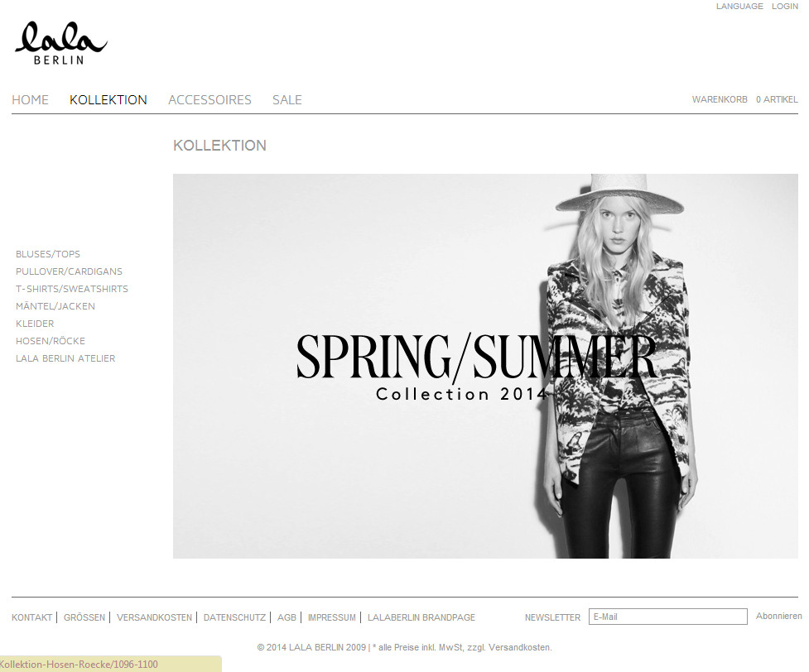This screenshot has width=809, height=672.
Task: Focus the newsletter E-Mail field
Action: tap(667, 617)
